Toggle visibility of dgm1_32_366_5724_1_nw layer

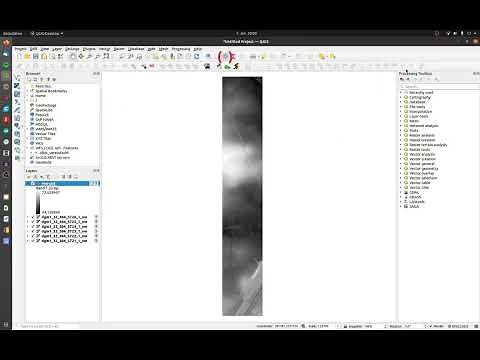point(33,226)
